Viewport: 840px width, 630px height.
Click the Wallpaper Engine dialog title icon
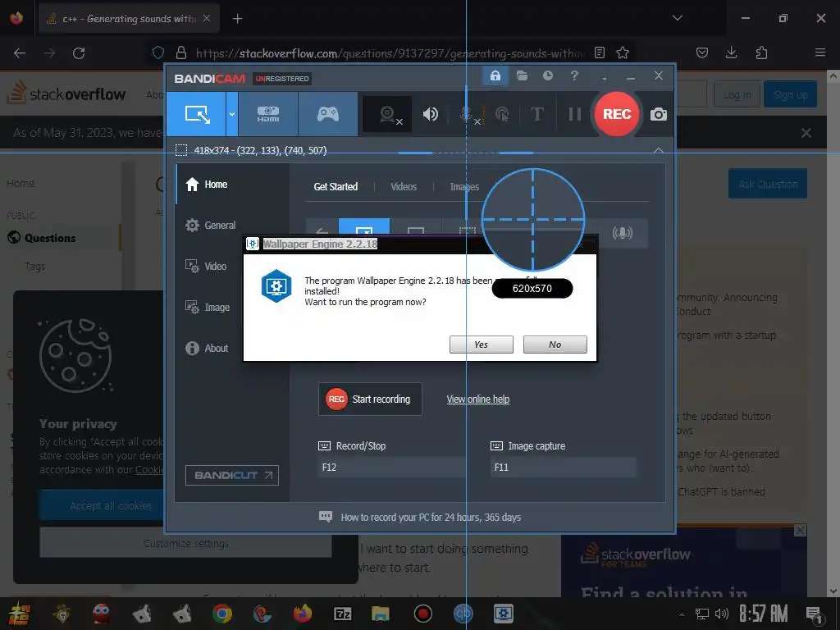coord(253,244)
